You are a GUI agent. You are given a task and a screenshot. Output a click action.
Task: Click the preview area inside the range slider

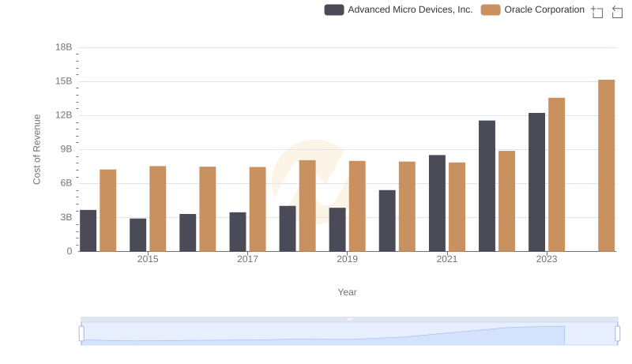click(x=349, y=334)
